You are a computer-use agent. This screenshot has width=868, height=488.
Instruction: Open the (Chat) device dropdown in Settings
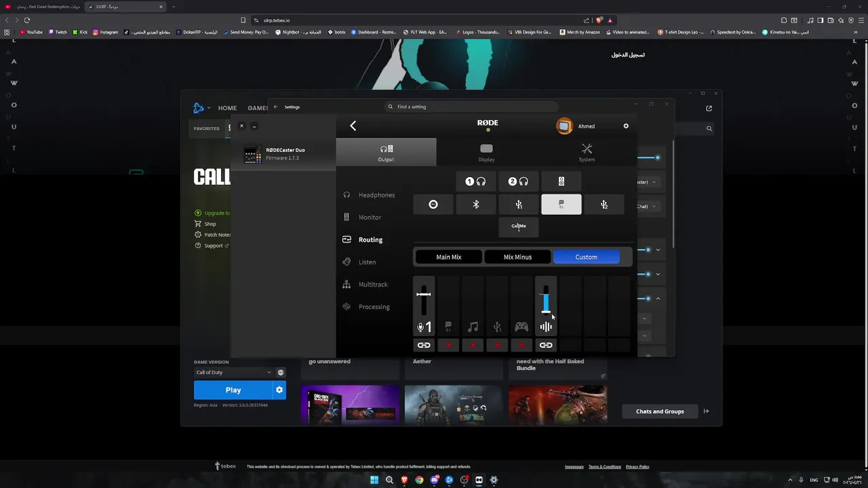(x=648, y=206)
